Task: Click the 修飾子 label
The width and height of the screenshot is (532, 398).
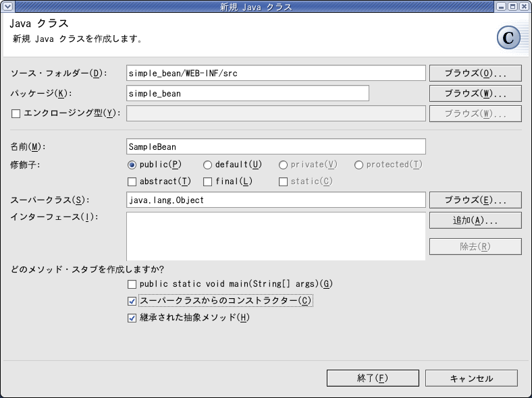Action: coord(25,165)
